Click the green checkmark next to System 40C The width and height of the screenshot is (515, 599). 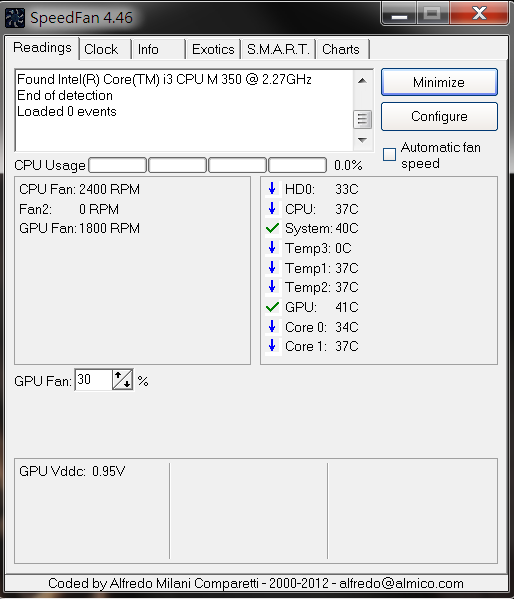click(272, 228)
